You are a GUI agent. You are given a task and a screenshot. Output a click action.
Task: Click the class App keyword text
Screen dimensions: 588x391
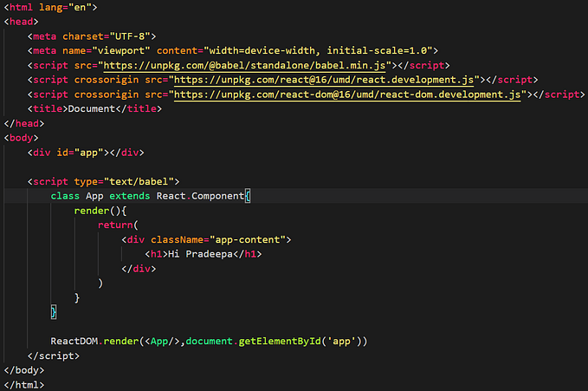[x=77, y=196]
